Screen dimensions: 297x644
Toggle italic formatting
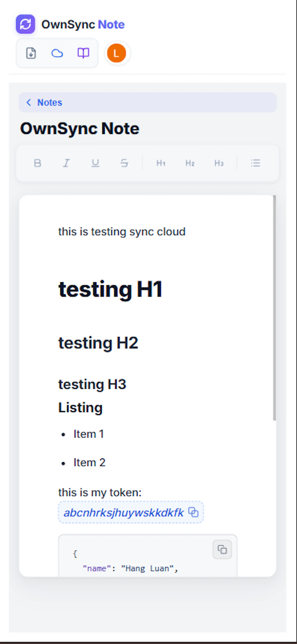tap(66, 163)
